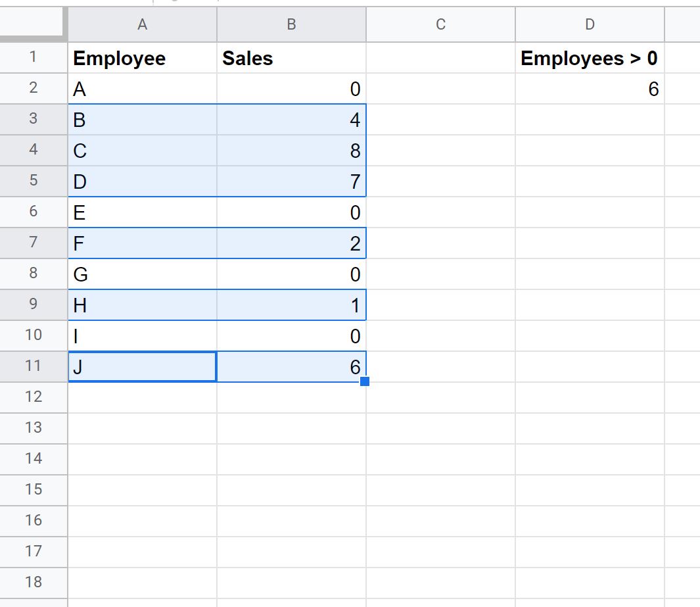This screenshot has width=700, height=607.
Task: Click cell with employee I
Action: click(143, 335)
